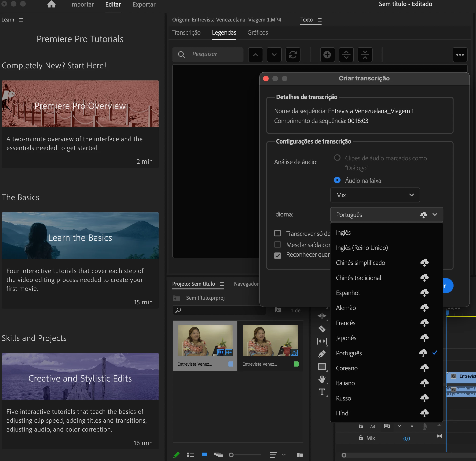Viewport: 476px width, 461px height.
Task: Select the Type tool
Action: point(322,392)
